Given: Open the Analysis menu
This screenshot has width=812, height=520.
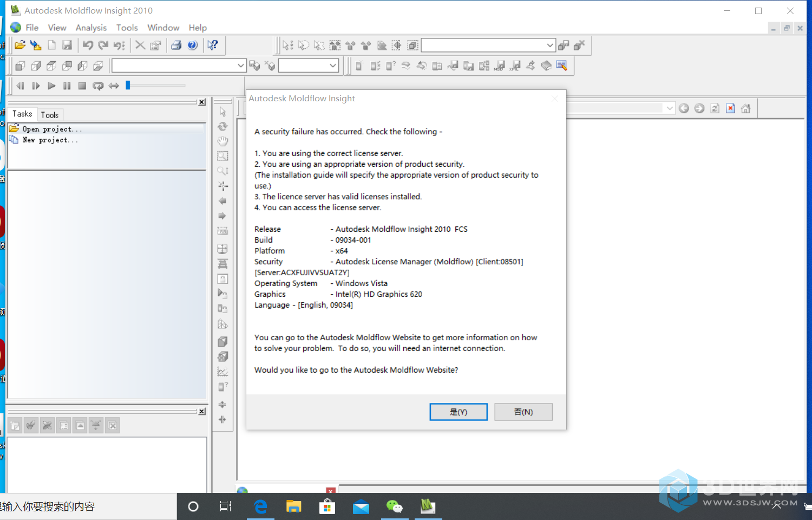Looking at the screenshot, I should pos(91,28).
